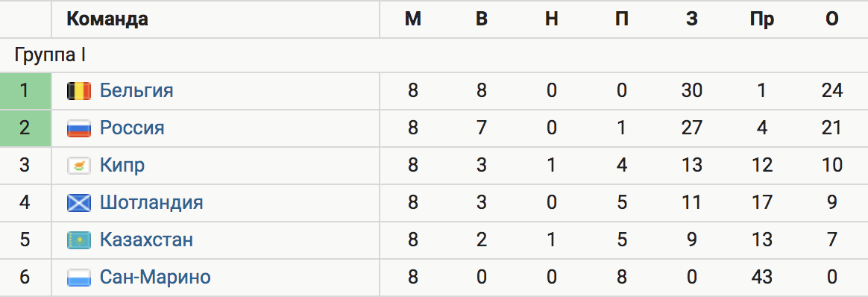The image size is (868, 297).
Task: Select the Группа I row label
Action: (50, 55)
